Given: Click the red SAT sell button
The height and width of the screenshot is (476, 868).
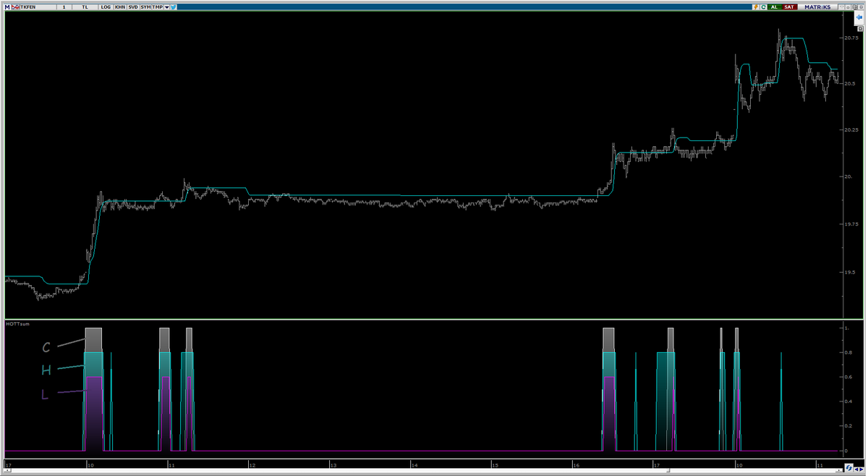Looking at the screenshot, I should (x=790, y=7).
